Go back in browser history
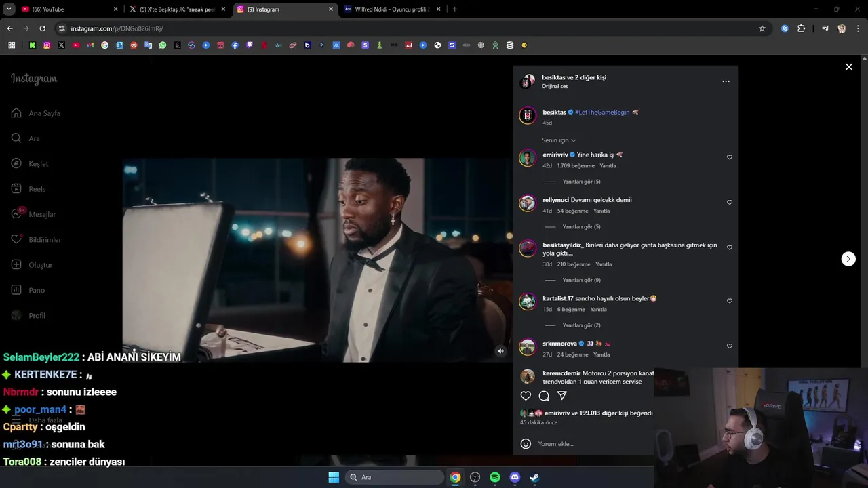Viewport: 868px width, 488px height. pyautogui.click(x=9, y=28)
